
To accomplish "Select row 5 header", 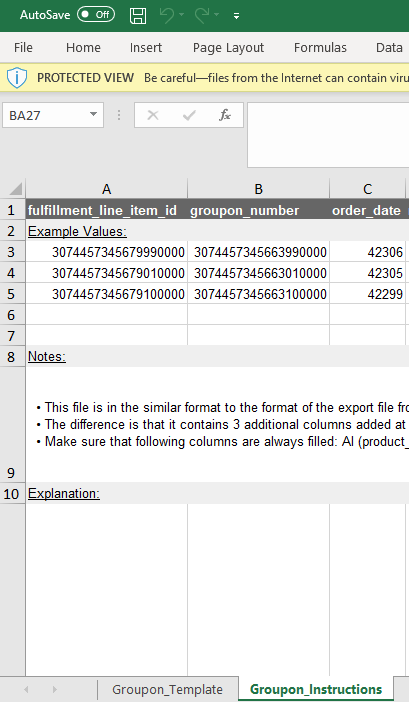I will tap(12, 294).
